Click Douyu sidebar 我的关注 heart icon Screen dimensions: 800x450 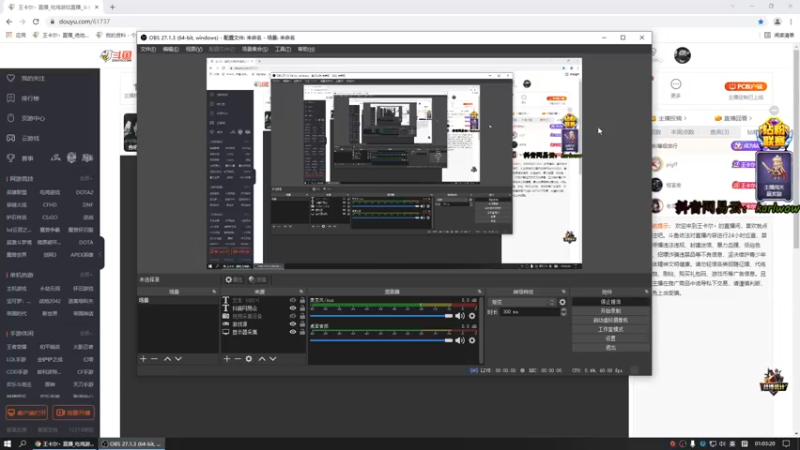[11, 78]
